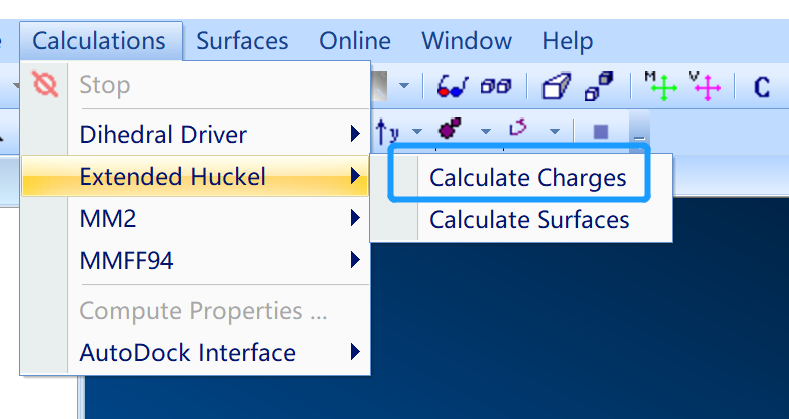The image size is (789, 419).
Task: Click the depth fading cubes icon
Action: click(x=599, y=87)
